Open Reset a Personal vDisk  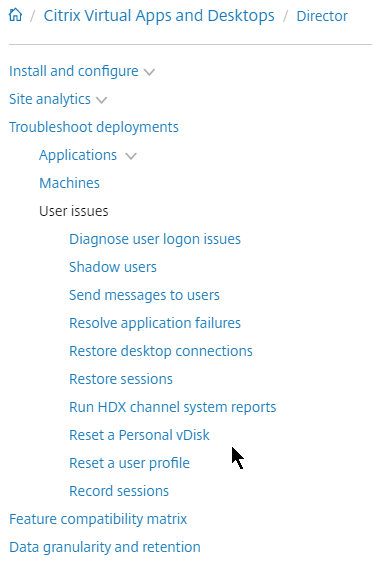140,435
